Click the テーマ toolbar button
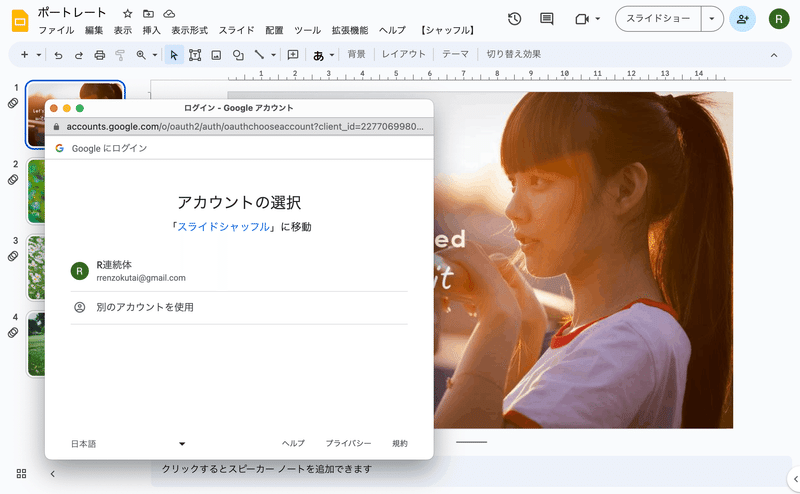 [455, 54]
